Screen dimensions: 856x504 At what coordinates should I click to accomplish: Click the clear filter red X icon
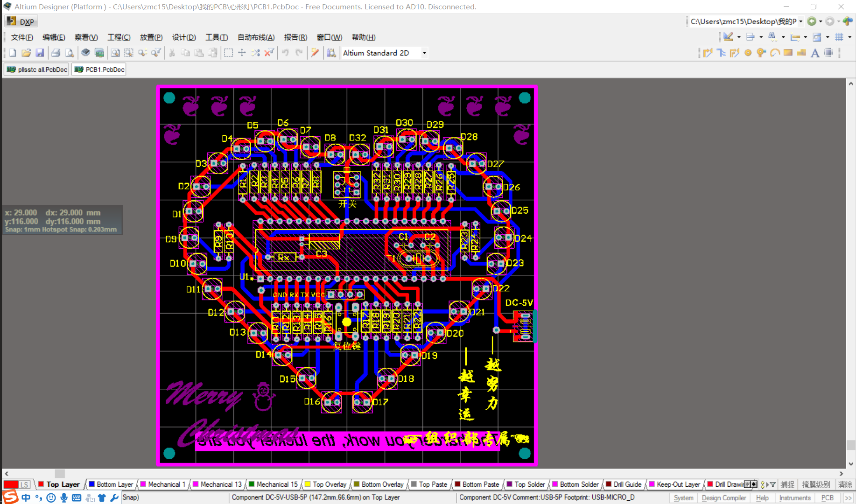pos(269,53)
